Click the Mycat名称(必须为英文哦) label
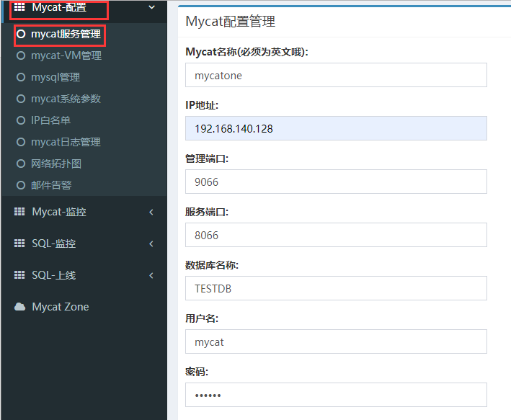This screenshot has width=511, height=420. pos(246,52)
